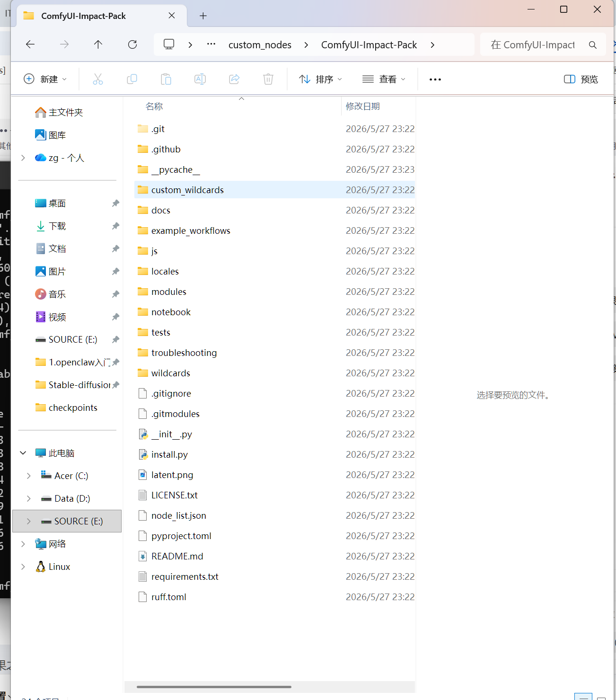
Task: Click the install.py Python file icon
Action: pos(143,455)
